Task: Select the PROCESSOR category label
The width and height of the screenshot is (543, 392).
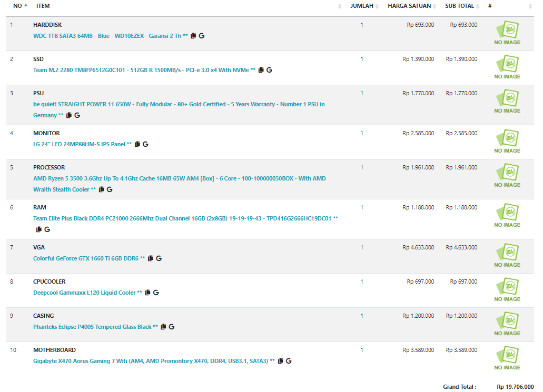Action: [49, 167]
